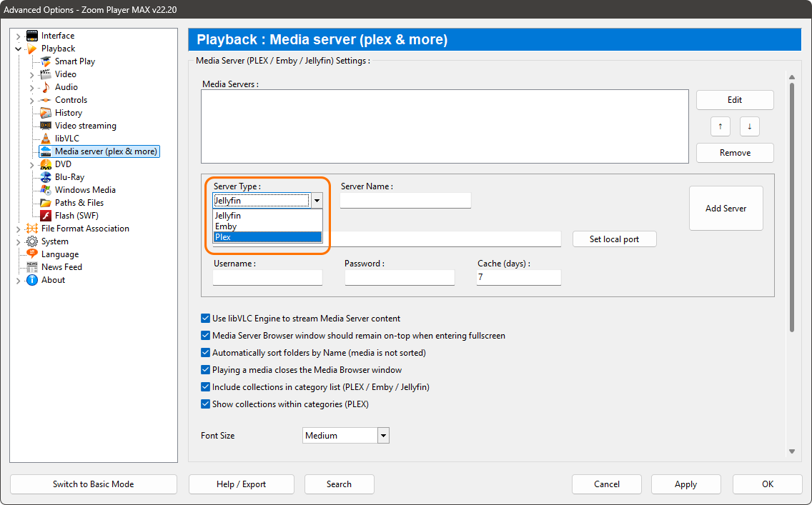Open libVLC settings via its cone icon
This screenshot has width=812, height=505.
[46, 138]
